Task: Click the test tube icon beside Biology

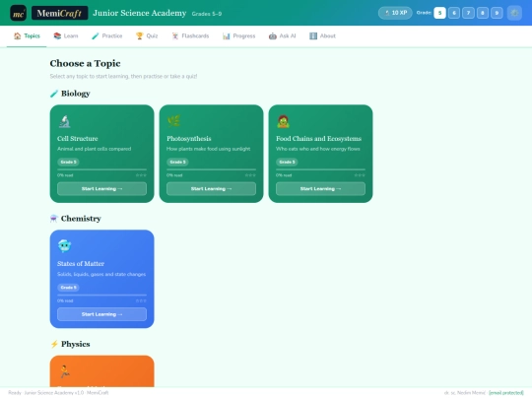Action: click(54, 94)
